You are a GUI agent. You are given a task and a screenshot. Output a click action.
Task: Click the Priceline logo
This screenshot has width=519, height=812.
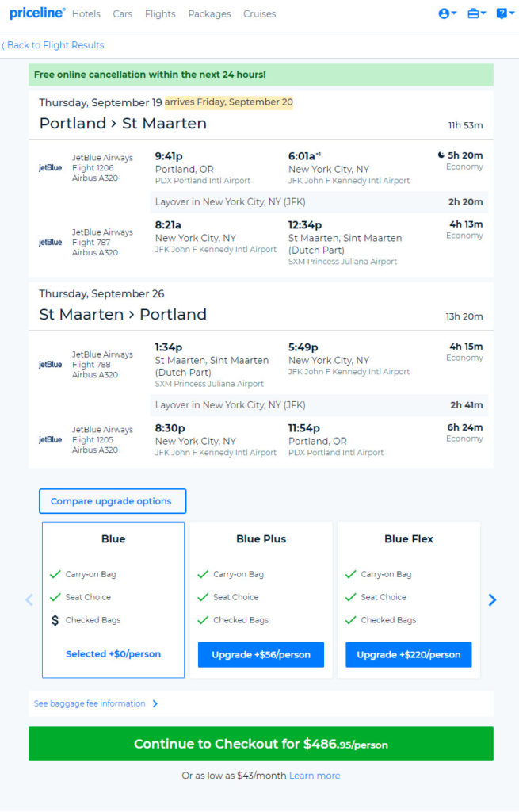click(x=37, y=13)
